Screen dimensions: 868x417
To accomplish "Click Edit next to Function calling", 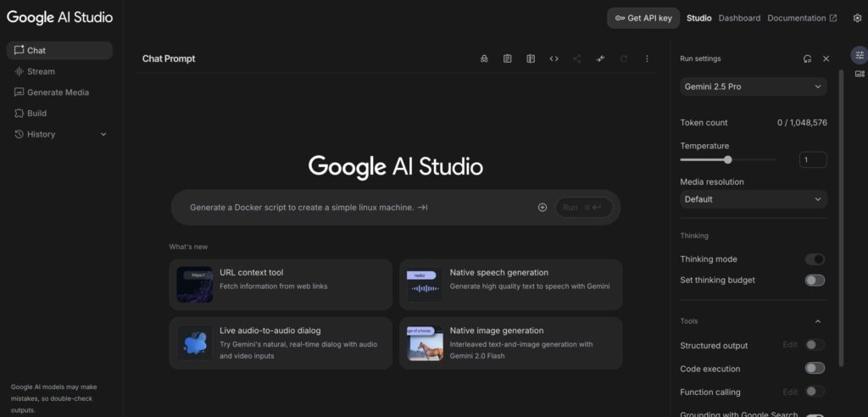I will (x=790, y=392).
